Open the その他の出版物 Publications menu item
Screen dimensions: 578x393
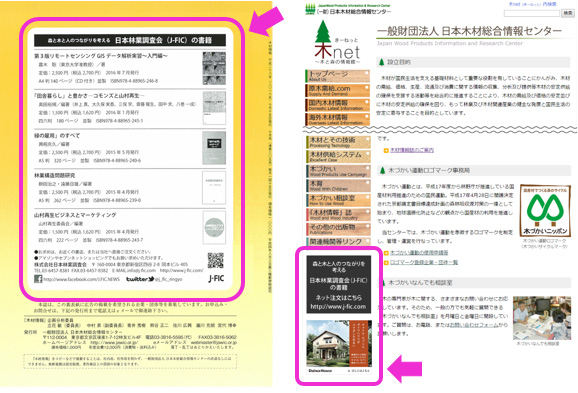click(x=338, y=229)
